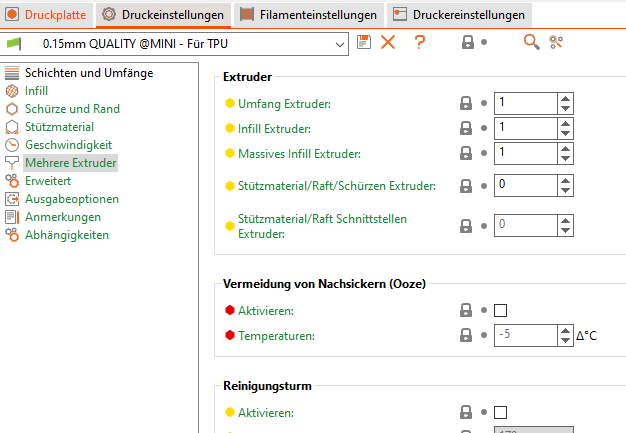Increase the Umfang Extruder value

566,97
